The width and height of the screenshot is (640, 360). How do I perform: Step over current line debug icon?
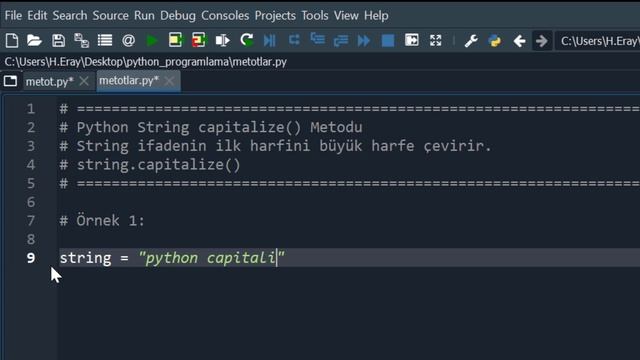(x=294, y=40)
